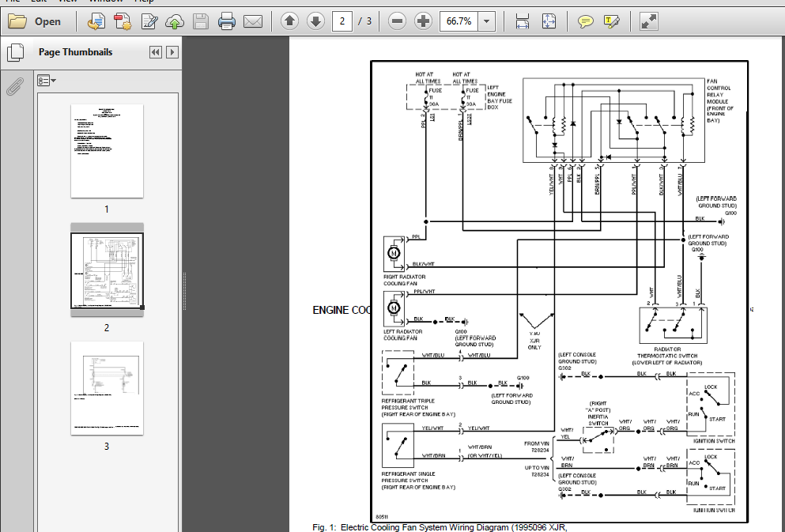Click the Fig. 1 caption text

coord(440,527)
